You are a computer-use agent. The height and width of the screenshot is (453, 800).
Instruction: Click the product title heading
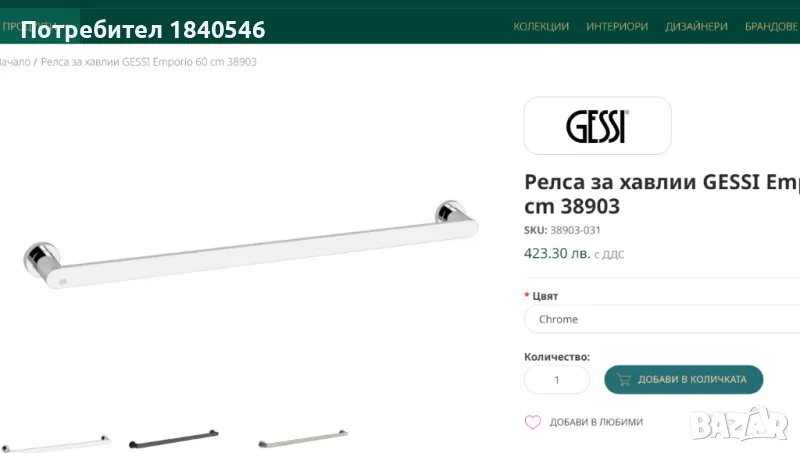point(662,194)
